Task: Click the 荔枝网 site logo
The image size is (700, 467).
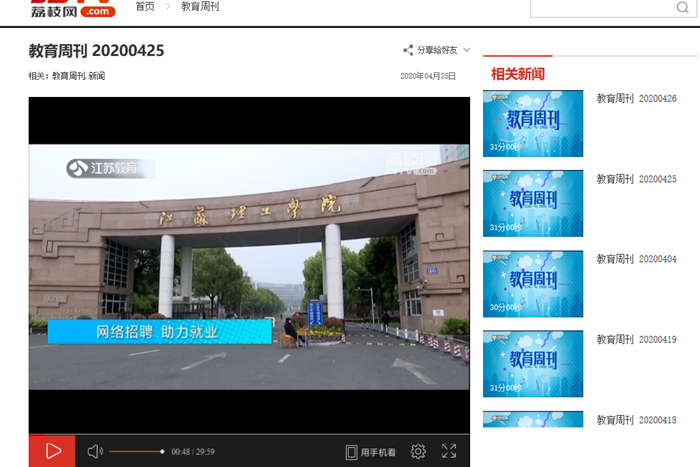Action: click(x=73, y=9)
